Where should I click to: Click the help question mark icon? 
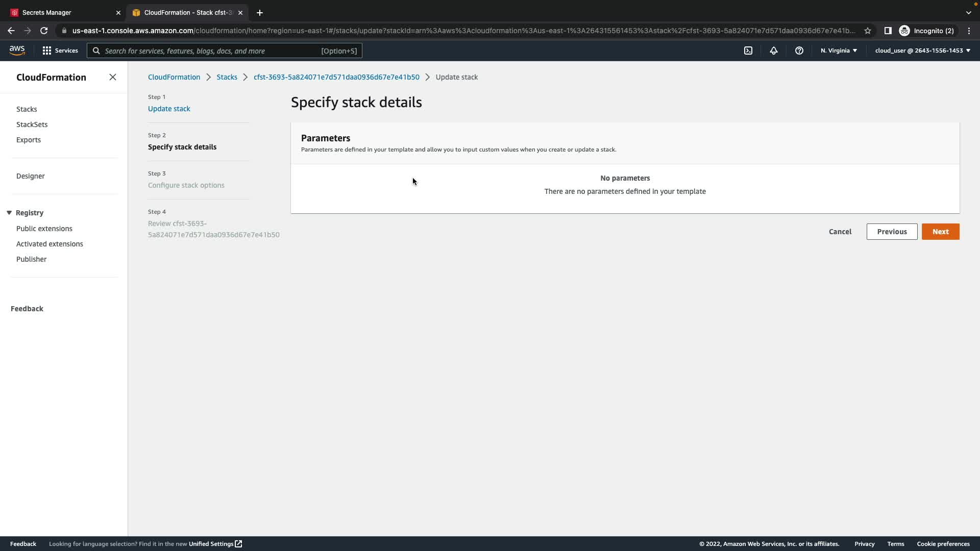(x=799, y=51)
